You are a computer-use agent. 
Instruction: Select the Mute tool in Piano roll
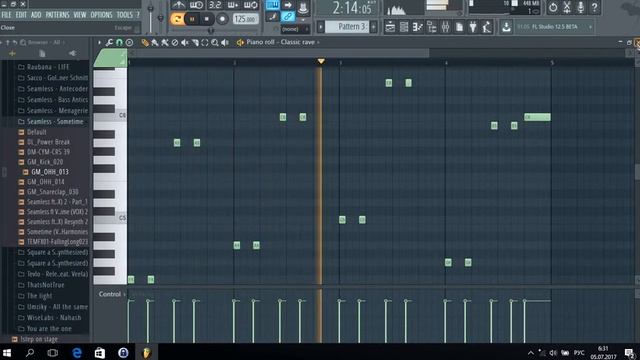pos(184,42)
